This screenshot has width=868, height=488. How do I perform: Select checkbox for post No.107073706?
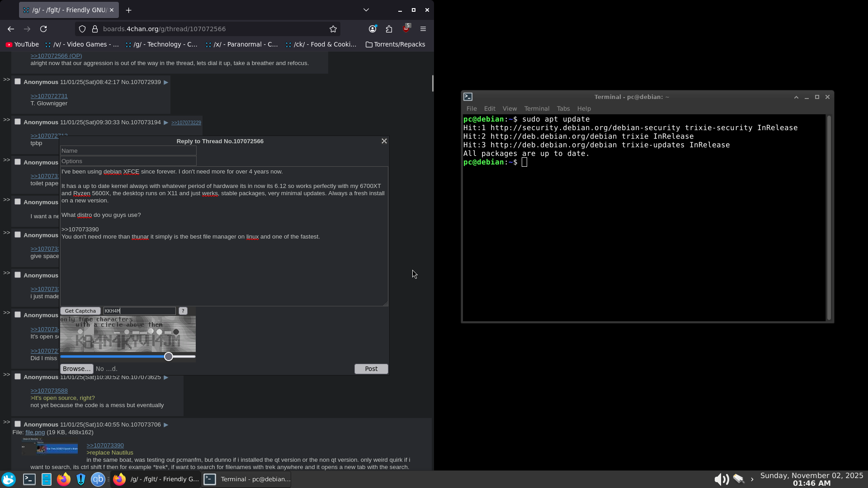[x=18, y=424]
